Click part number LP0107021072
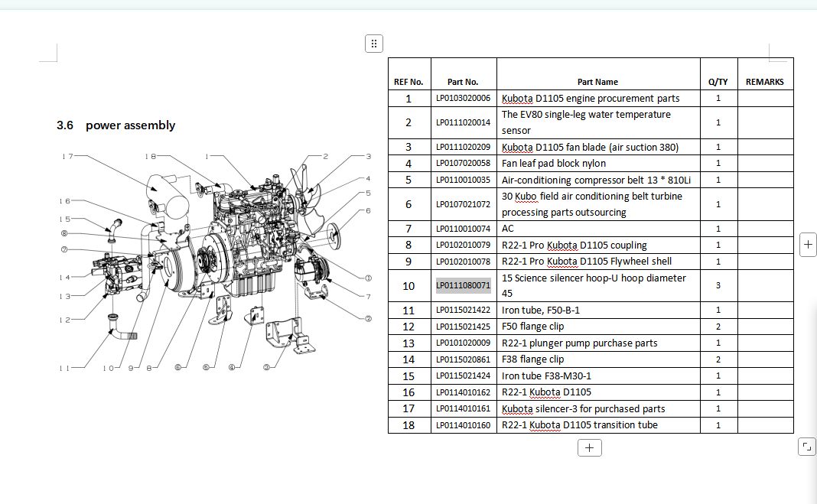The width and height of the screenshot is (817, 504). click(x=464, y=204)
